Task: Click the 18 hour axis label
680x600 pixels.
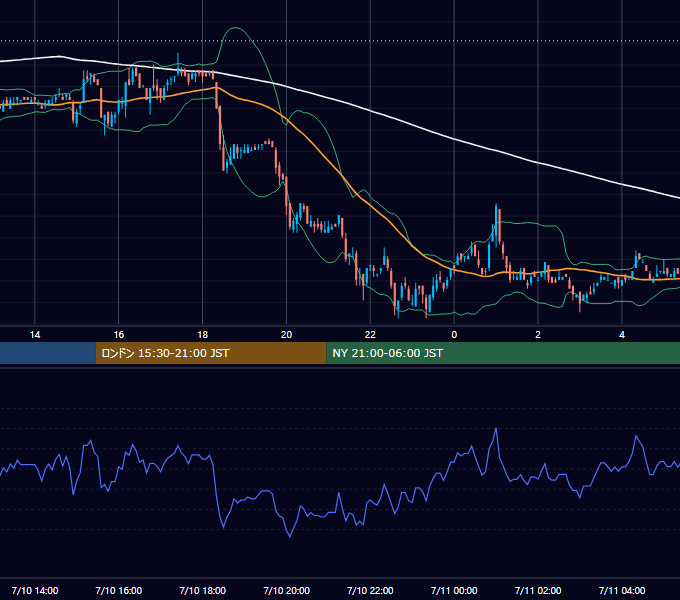Action: pyautogui.click(x=203, y=335)
